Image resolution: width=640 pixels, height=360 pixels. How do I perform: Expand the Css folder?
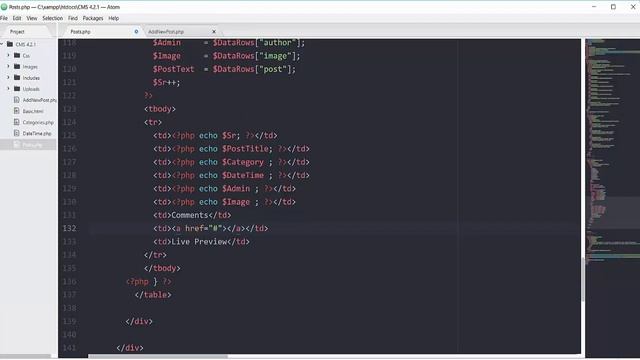(8, 55)
